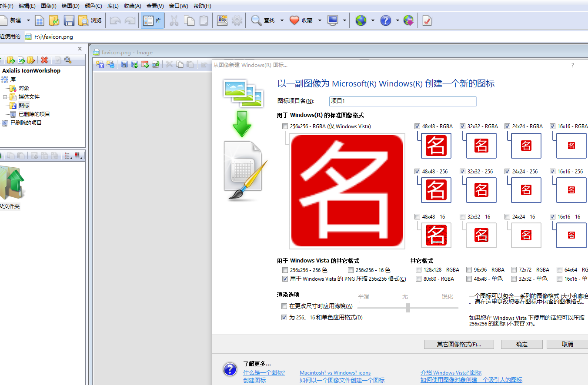Open the Macintosh? vs Windows? icons link
The width and height of the screenshot is (588, 385).
pyautogui.click(x=335, y=373)
